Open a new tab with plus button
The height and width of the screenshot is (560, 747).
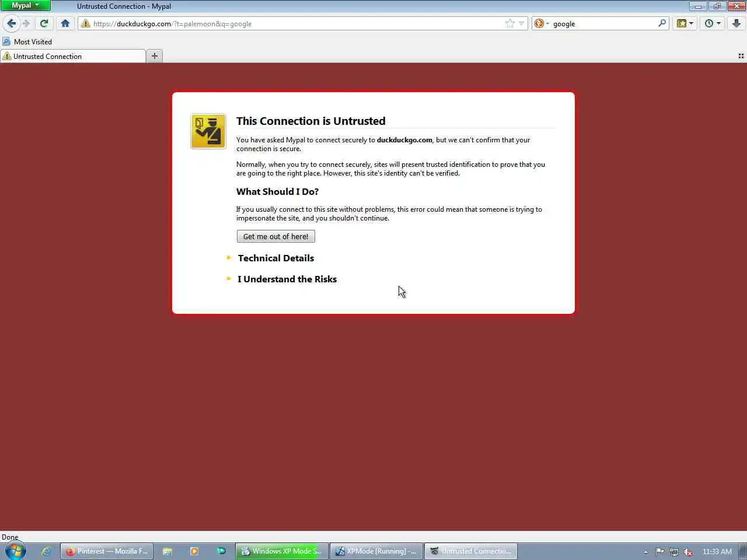(155, 56)
